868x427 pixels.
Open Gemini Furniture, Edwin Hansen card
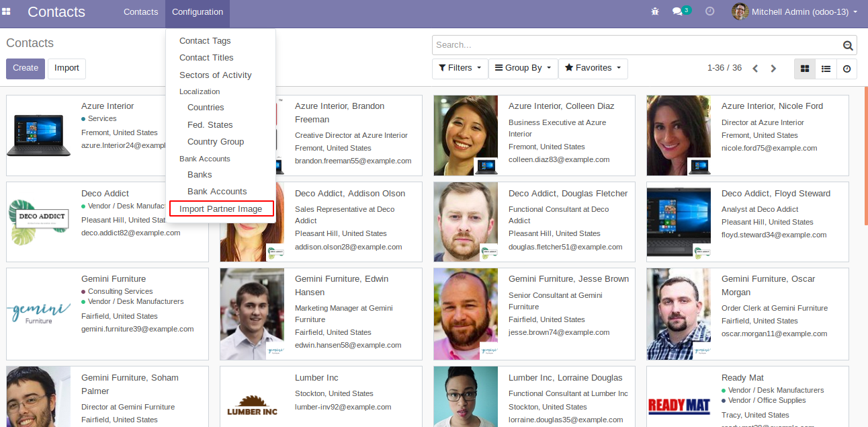[321, 314]
